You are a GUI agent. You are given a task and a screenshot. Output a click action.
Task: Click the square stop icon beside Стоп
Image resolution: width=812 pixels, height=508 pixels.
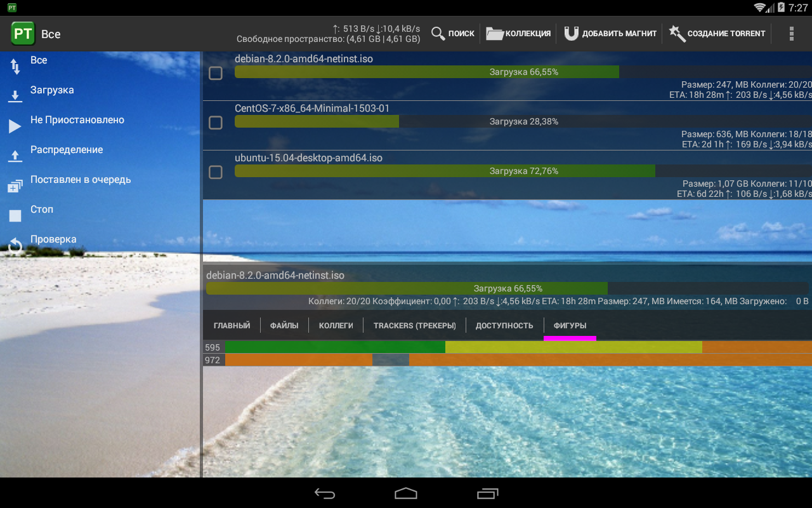coord(15,216)
